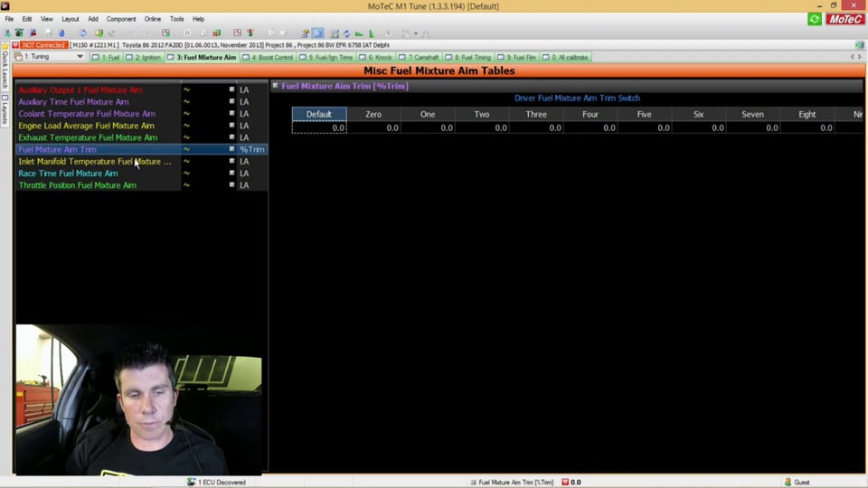Click the Quick Launch star icon

pos(5,46)
